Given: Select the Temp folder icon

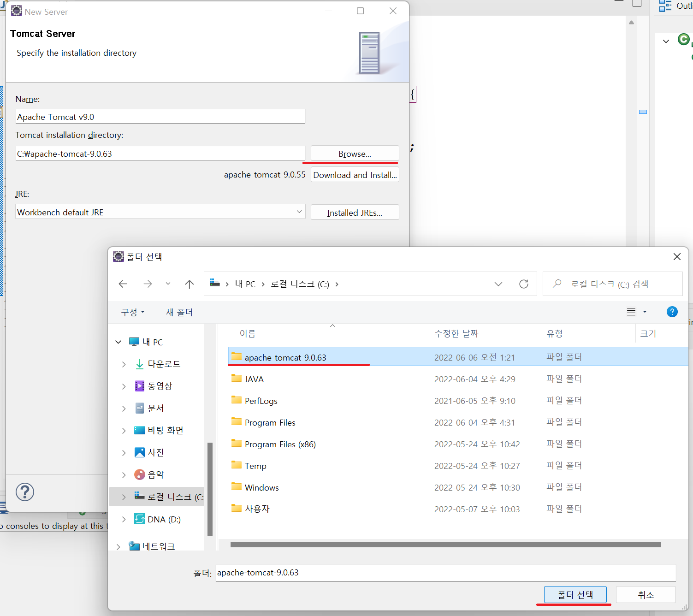Looking at the screenshot, I should (237, 465).
